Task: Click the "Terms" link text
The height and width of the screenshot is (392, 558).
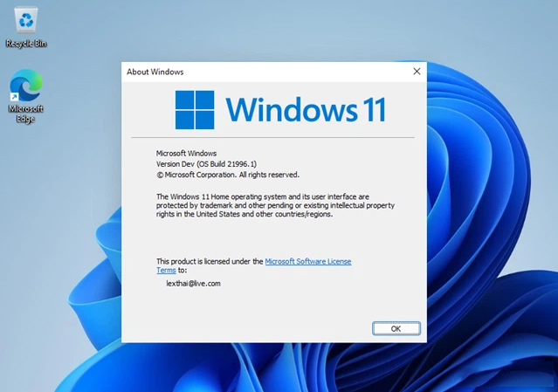Action: (x=166, y=271)
